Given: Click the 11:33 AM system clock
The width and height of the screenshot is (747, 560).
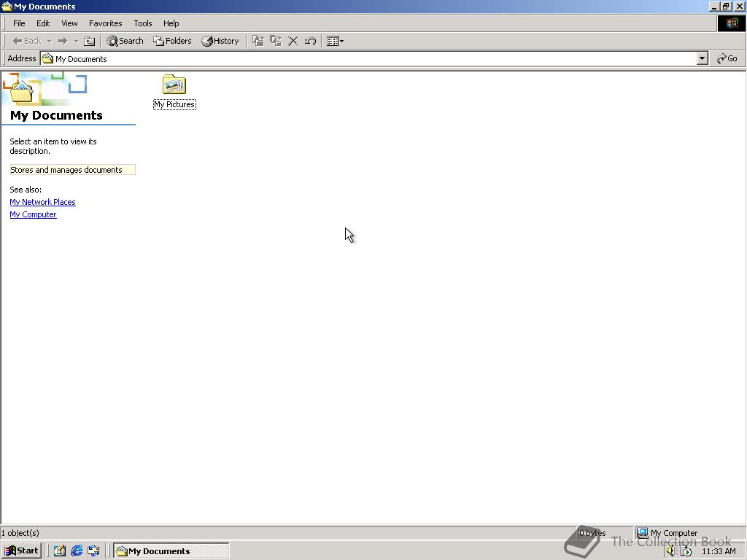Looking at the screenshot, I should point(719,551).
